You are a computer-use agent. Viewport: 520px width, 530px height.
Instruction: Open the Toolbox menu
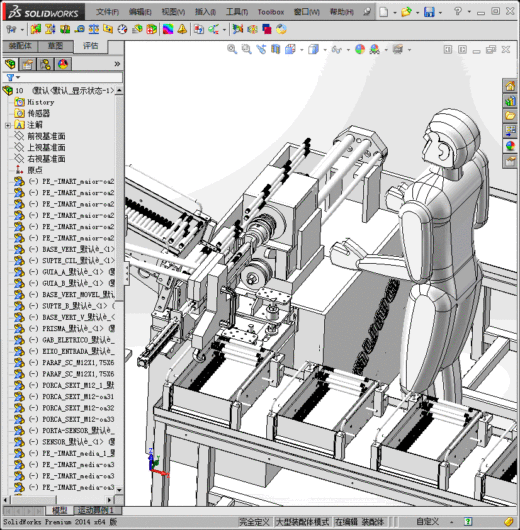270,12
